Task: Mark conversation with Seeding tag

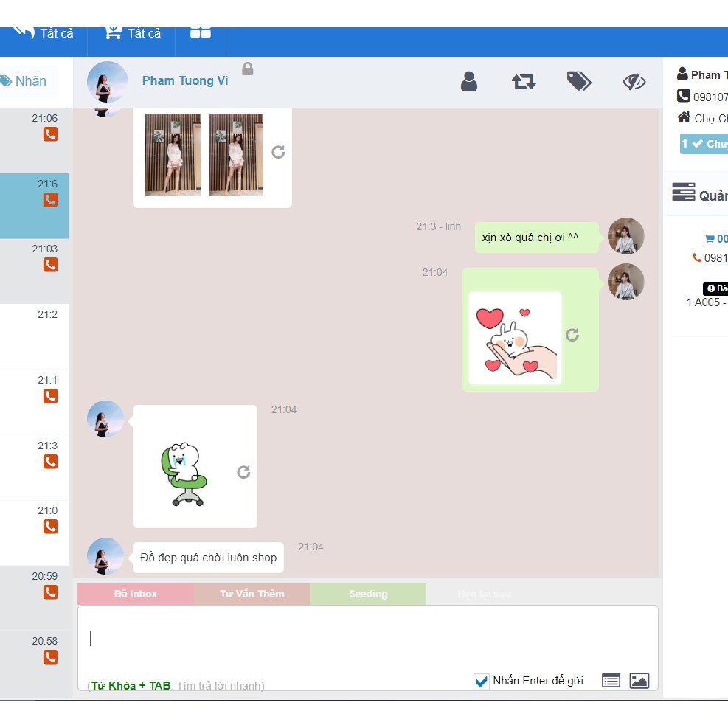Action: (x=367, y=594)
